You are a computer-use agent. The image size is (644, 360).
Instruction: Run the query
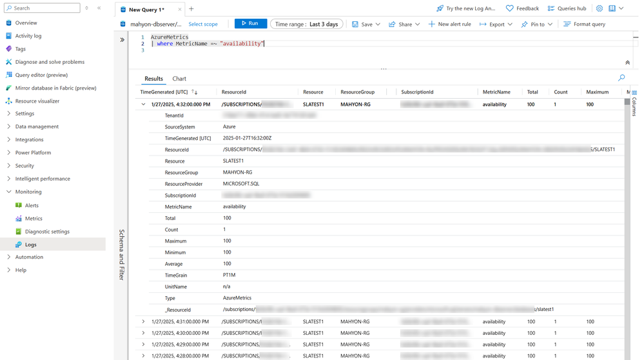[251, 24]
